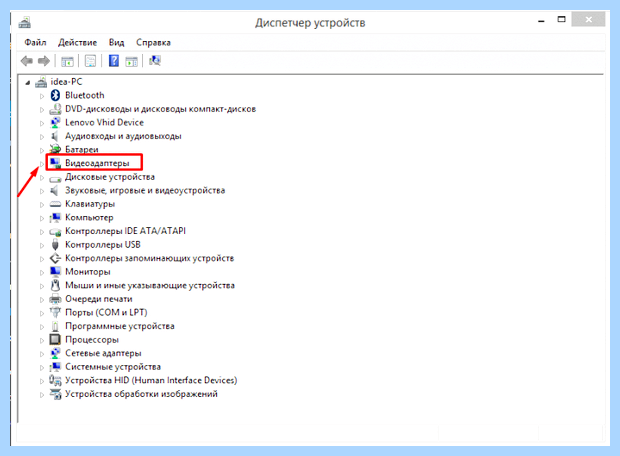Click the Device Manager title bar icon
This screenshot has height=456, width=620.
pos(25,22)
